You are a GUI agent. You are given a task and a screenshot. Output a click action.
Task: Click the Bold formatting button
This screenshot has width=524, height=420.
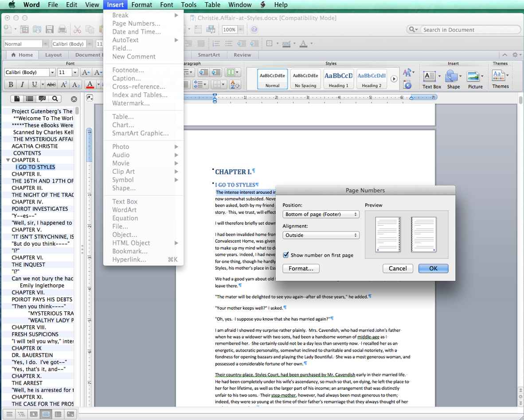[x=11, y=85]
